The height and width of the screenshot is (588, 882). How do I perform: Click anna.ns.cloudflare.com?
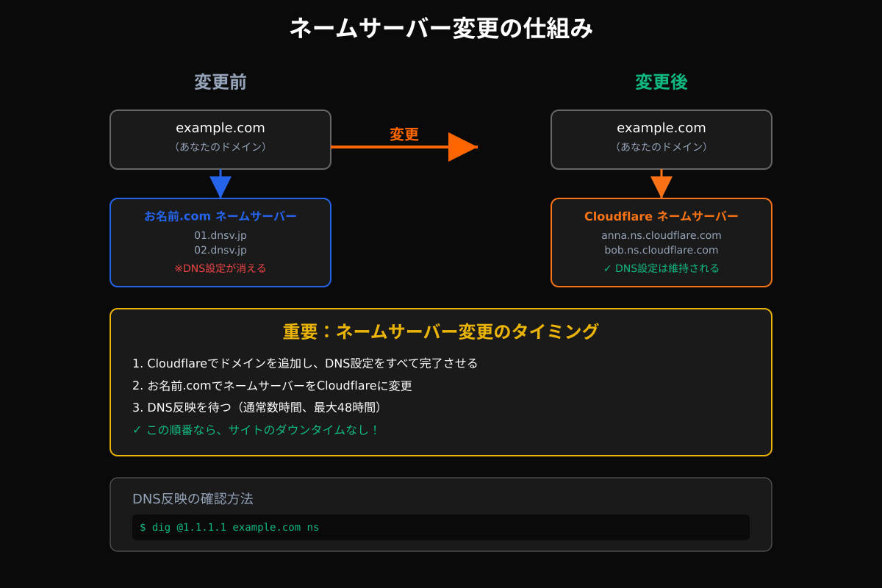click(661, 235)
